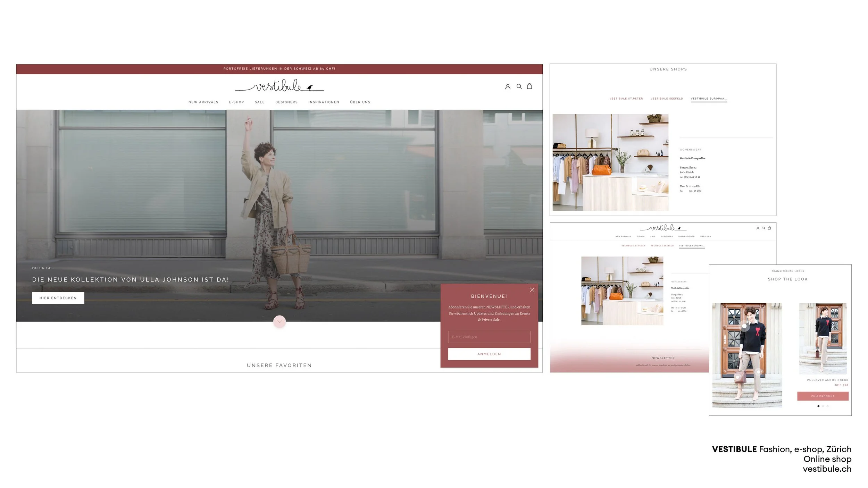The image size is (868, 488).
Task: Click the account icon in small shop page
Action: tap(758, 228)
